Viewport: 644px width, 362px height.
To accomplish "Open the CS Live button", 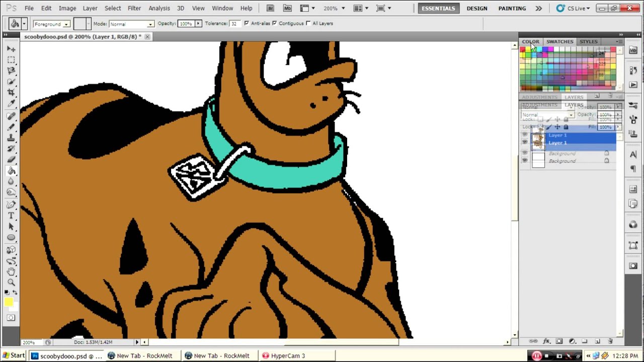I will point(573,8).
